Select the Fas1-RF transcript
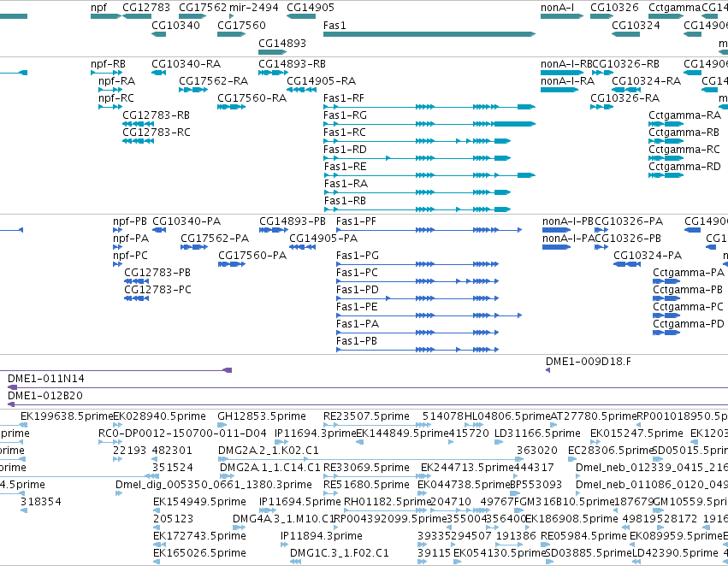Screen dimensions: 728x566 coord(429,107)
